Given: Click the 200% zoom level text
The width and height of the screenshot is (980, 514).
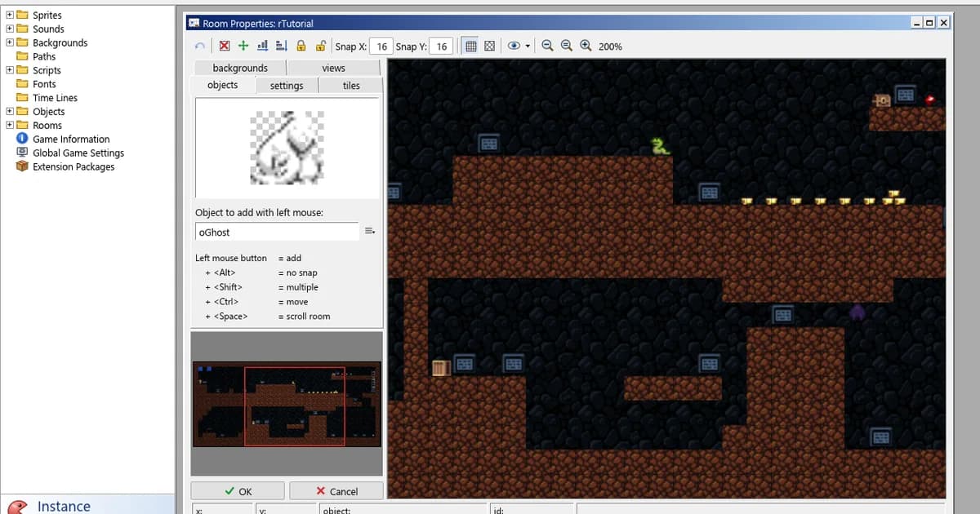Looking at the screenshot, I should click(x=610, y=47).
